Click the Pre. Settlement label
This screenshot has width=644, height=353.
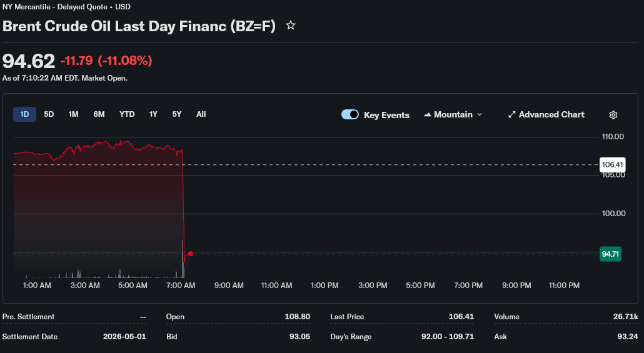28,317
